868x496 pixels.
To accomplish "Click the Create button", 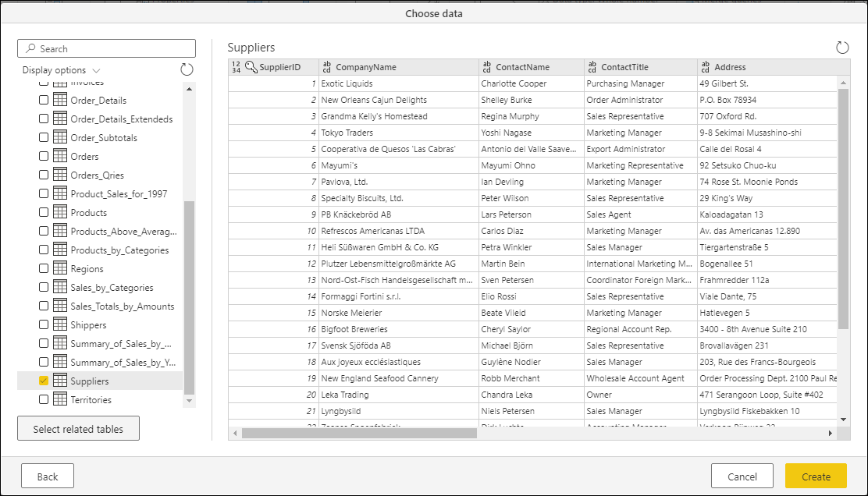I will pyautogui.click(x=816, y=476).
